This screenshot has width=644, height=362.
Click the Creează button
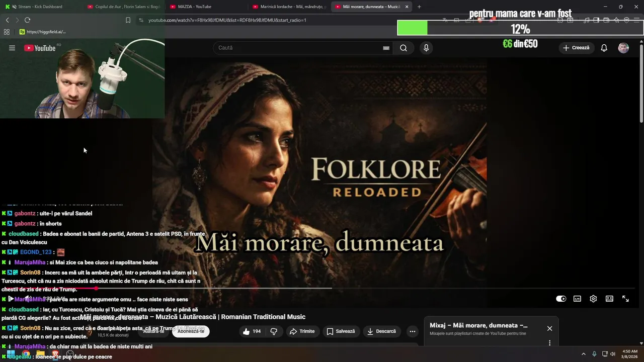tap(576, 48)
